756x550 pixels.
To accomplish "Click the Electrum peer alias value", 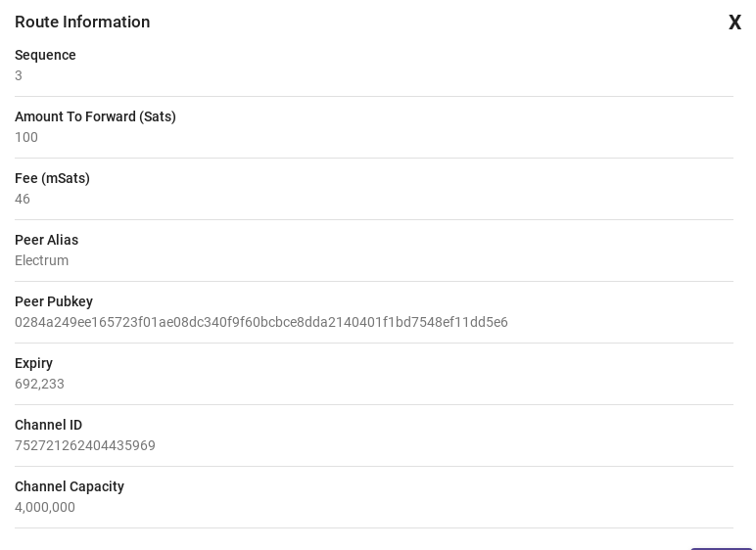I will [42, 260].
